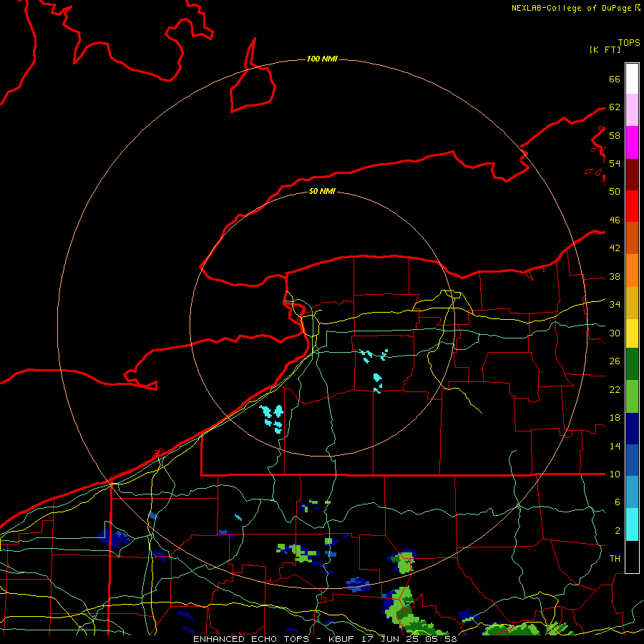Viewport: 644px width, 644px height.
Task: Click the white 66 K FT legend swatch
Action: 632,79
